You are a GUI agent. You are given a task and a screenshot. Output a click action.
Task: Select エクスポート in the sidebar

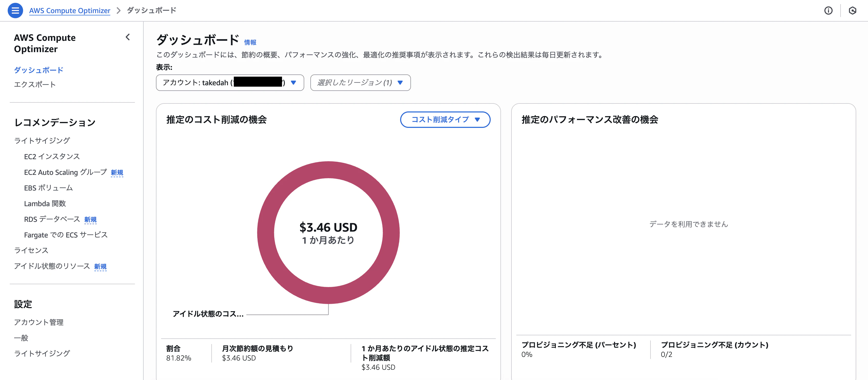pos(35,84)
